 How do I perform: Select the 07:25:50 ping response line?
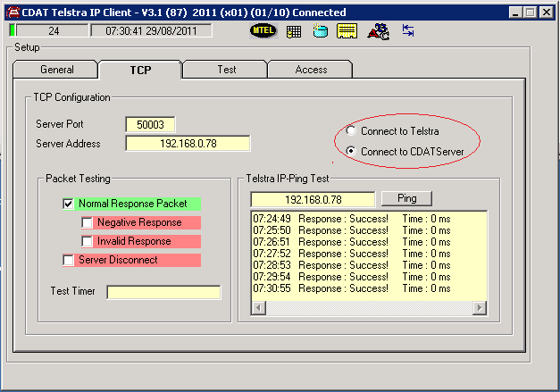pyautogui.click(x=352, y=230)
